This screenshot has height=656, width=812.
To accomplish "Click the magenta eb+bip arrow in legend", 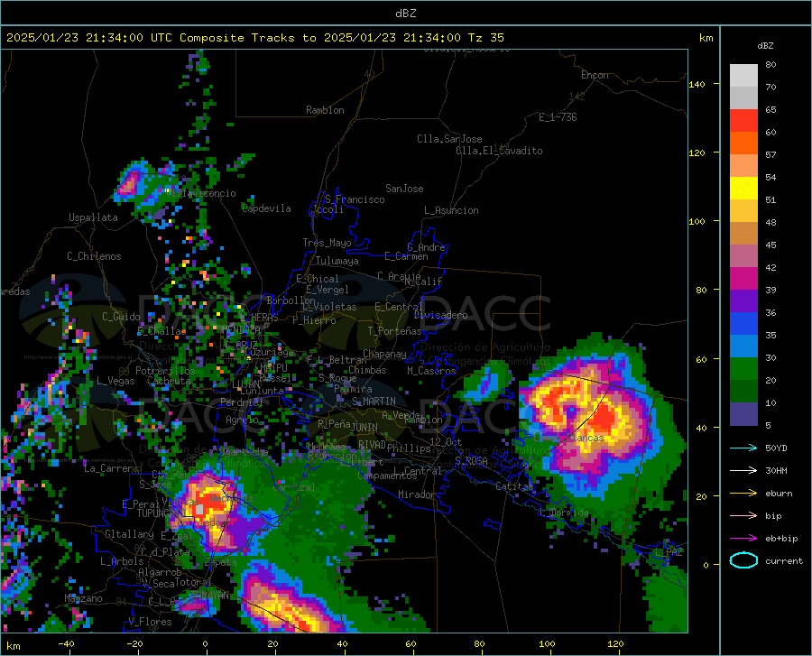I will pos(743,539).
